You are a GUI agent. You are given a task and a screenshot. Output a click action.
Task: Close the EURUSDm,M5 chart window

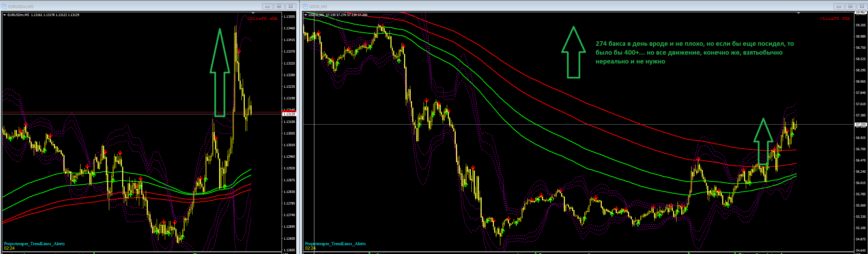click(x=290, y=6)
